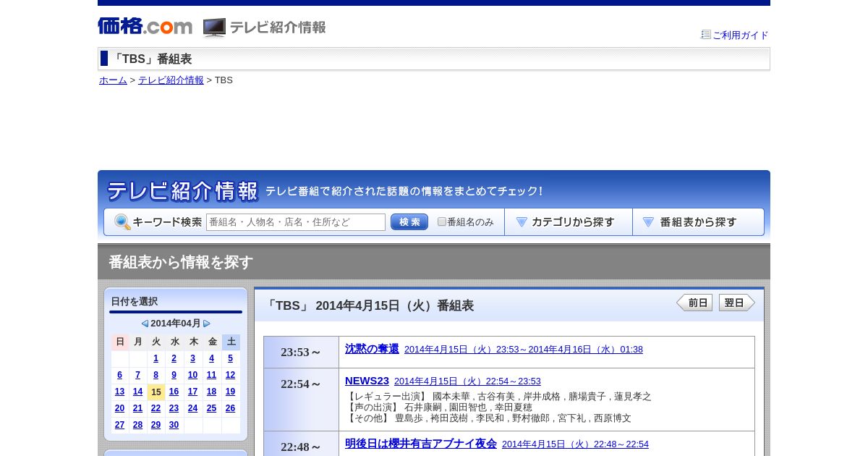Select April 30 in the calendar
The image size is (868, 456).
click(174, 425)
